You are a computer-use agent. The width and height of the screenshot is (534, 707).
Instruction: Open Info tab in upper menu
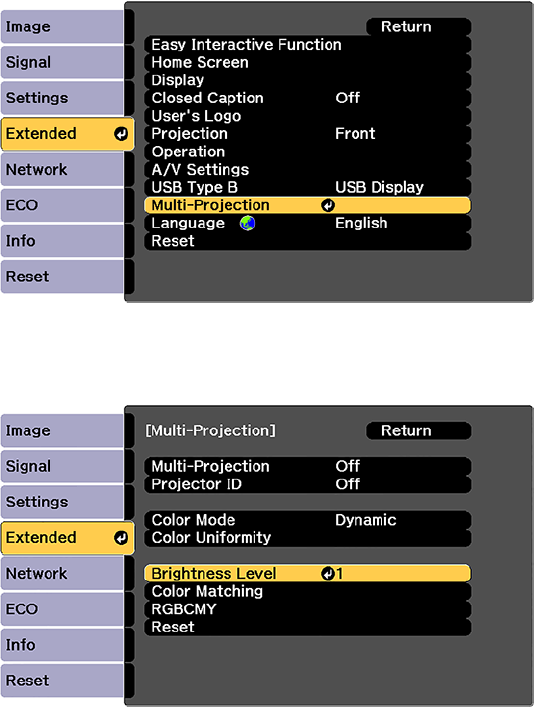click(x=62, y=241)
